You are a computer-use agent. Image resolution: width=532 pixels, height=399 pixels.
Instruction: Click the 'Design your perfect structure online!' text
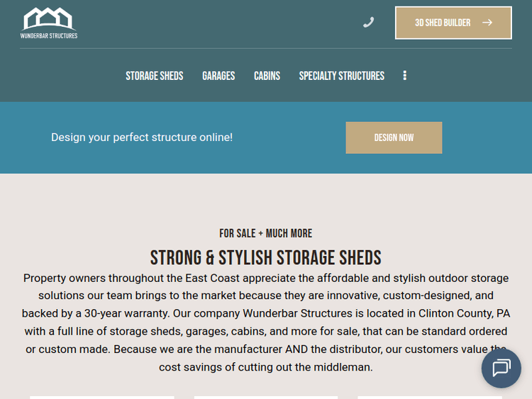[x=142, y=137]
